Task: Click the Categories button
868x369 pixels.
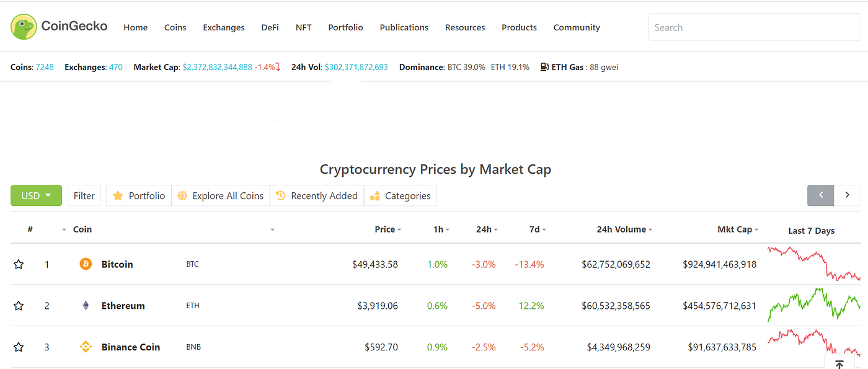Action: (401, 195)
